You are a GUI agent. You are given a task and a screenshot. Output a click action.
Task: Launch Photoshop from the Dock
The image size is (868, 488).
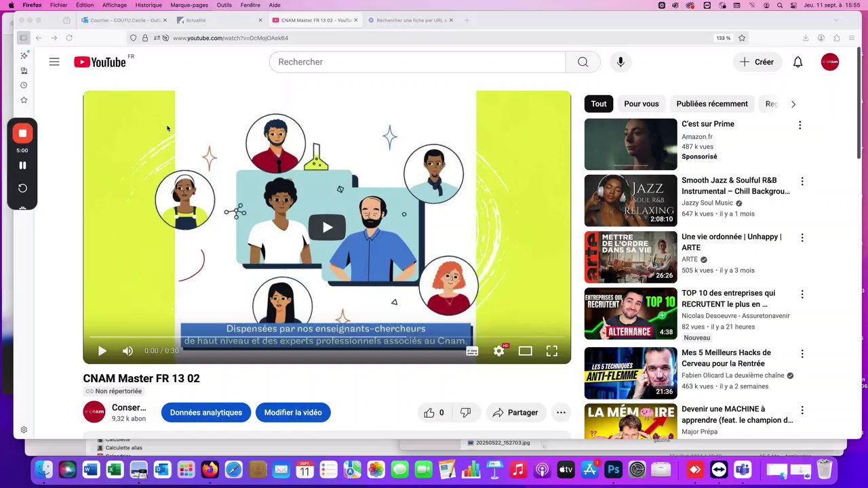click(x=614, y=469)
